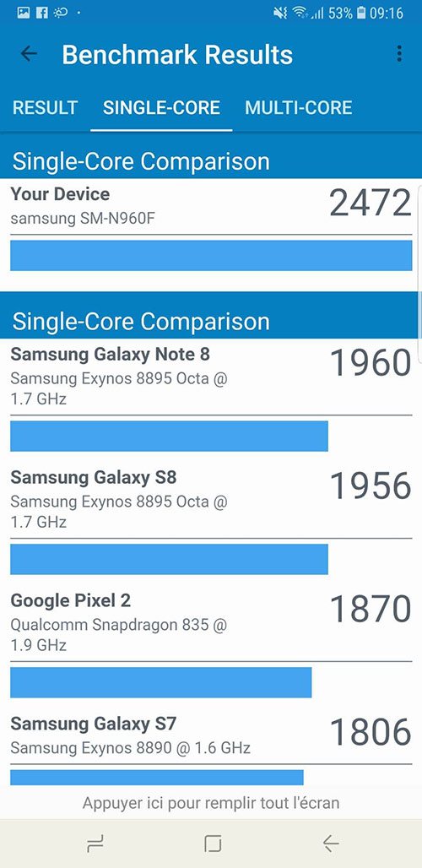The width and height of the screenshot is (422, 868).
Task: Tap the battery status icon
Action: coord(361,13)
